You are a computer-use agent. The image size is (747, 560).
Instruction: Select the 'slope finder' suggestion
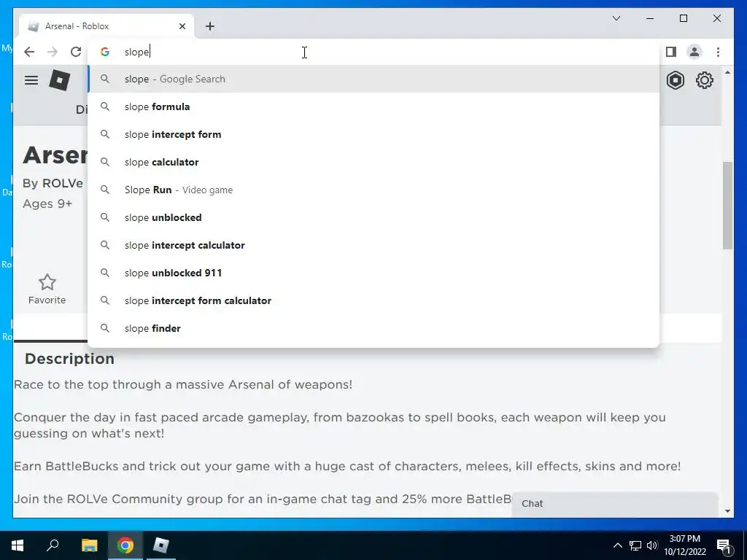click(373, 328)
